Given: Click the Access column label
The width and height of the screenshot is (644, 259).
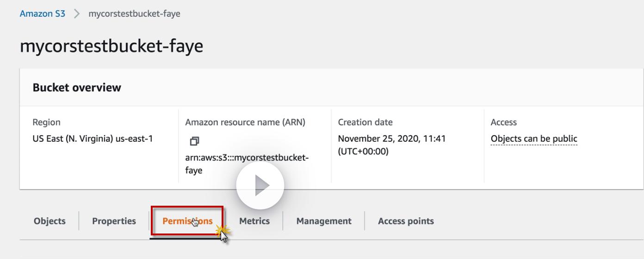Looking at the screenshot, I should click(x=503, y=122).
